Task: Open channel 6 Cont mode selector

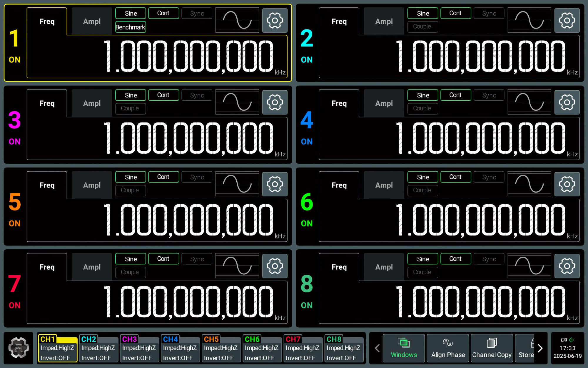Action: click(456, 177)
